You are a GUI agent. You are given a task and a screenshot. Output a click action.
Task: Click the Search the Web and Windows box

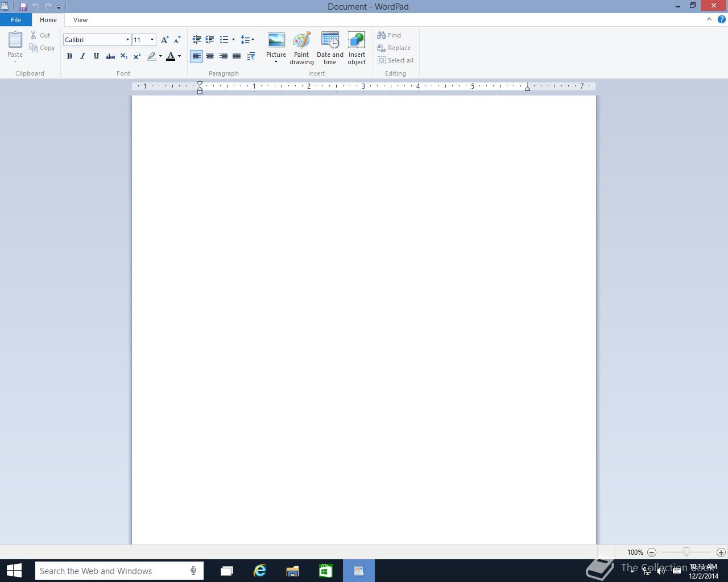tap(119, 571)
